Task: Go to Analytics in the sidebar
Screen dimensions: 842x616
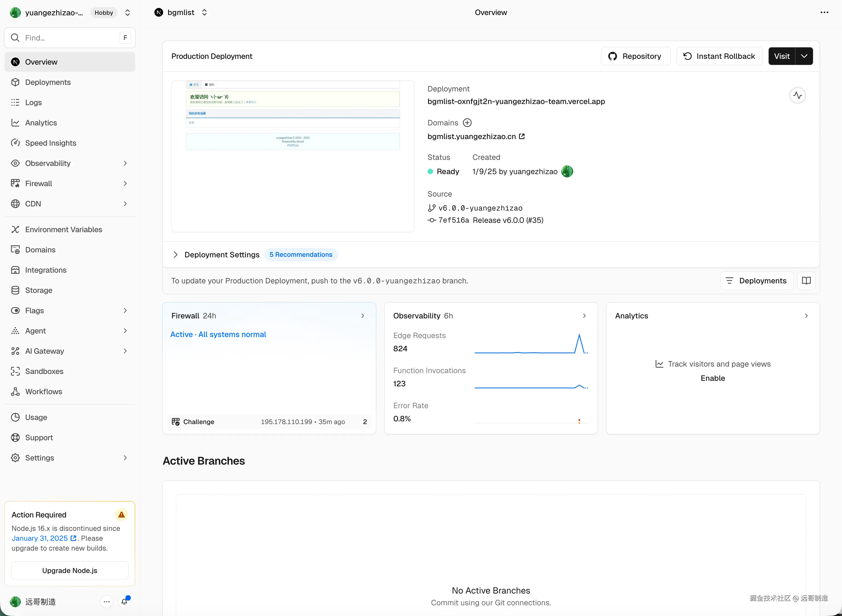Action: click(x=70, y=123)
